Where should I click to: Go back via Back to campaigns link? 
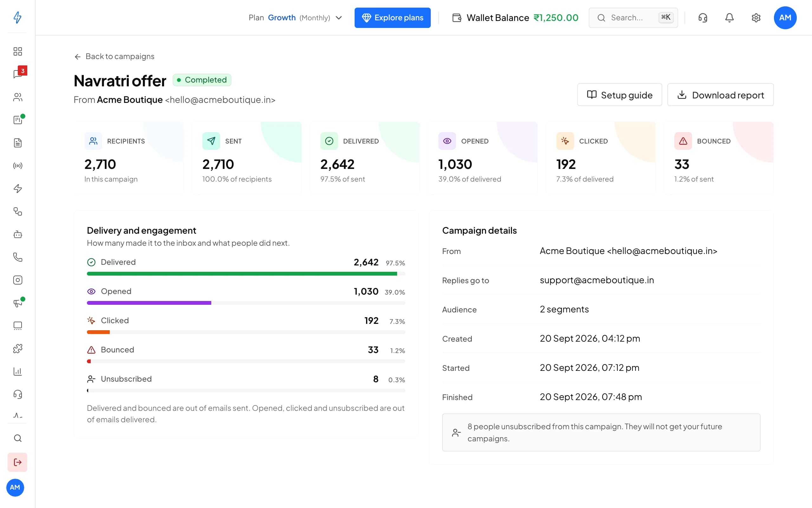click(x=114, y=57)
